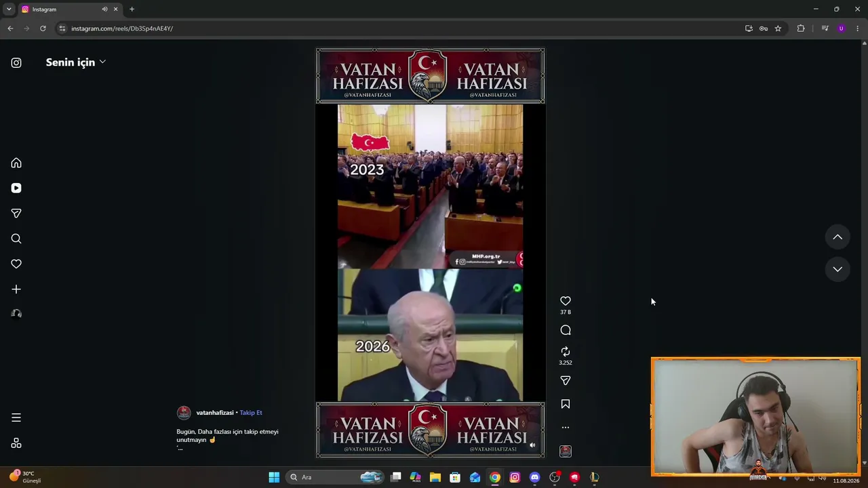The image size is (868, 488).
Task: Select the Instagram browser tab
Action: [70, 9]
